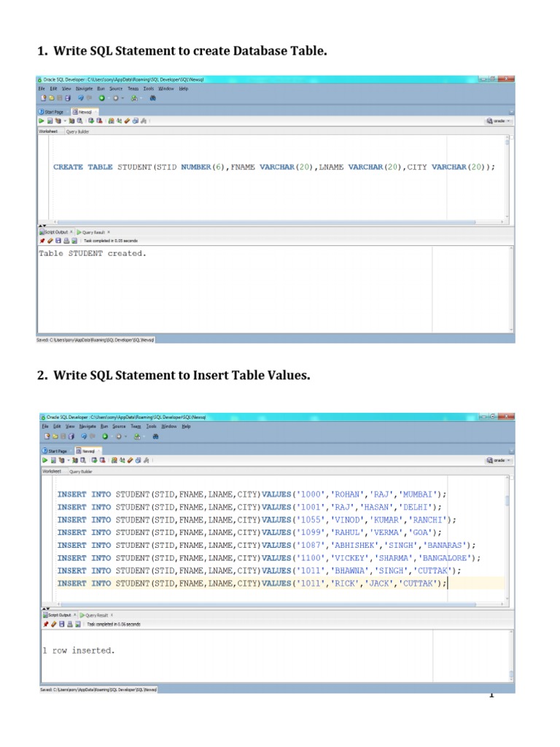Click the rollback icon in INSERT INTO window
Image resolution: width=560 pixels, height=747 pixels.
[x=102, y=460]
